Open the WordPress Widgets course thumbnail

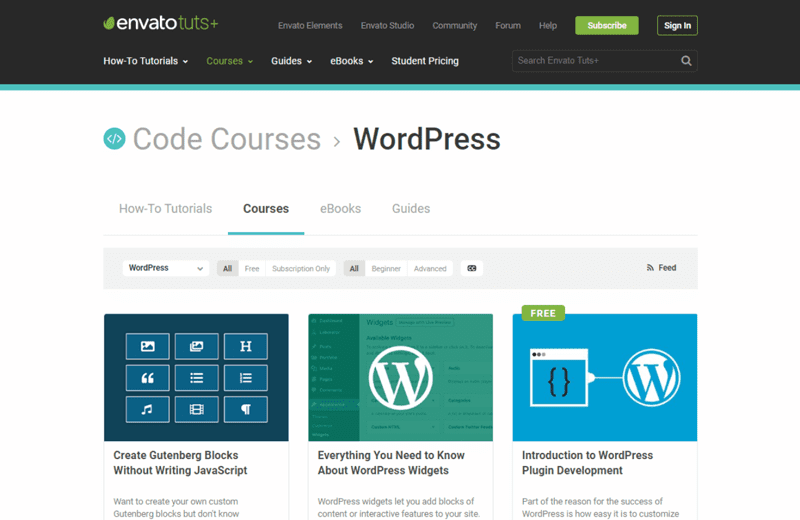401,377
